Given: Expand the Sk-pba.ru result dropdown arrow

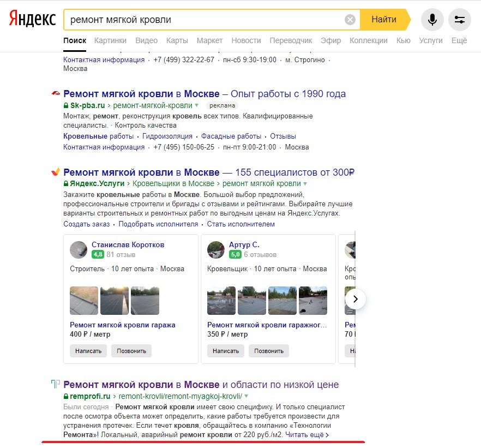Looking at the screenshot, I should point(197,105).
